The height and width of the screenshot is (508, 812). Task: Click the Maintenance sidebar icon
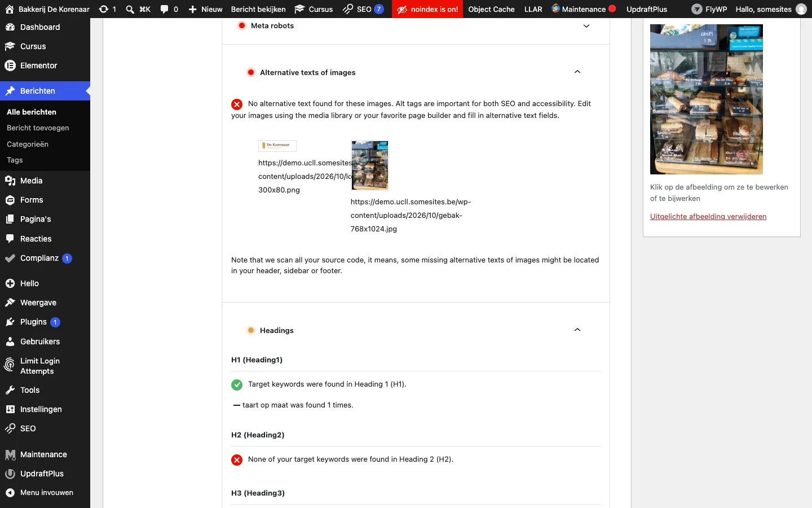(x=10, y=454)
